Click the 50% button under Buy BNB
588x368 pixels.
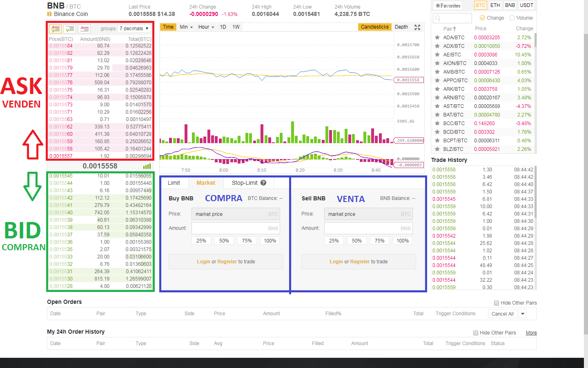coord(224,241)
